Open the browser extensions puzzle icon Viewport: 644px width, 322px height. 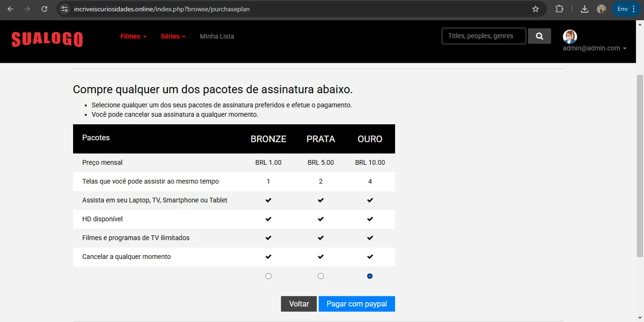point(559,9)
